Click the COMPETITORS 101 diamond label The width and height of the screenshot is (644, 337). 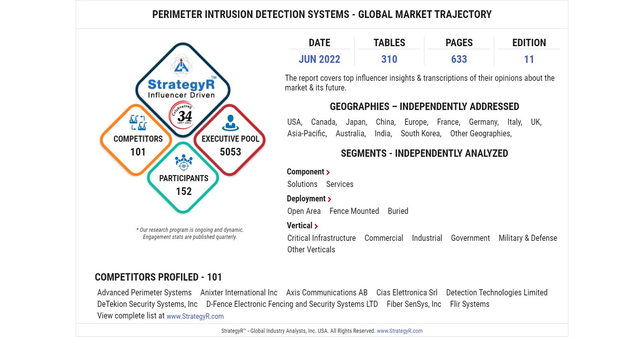[138, 145]
